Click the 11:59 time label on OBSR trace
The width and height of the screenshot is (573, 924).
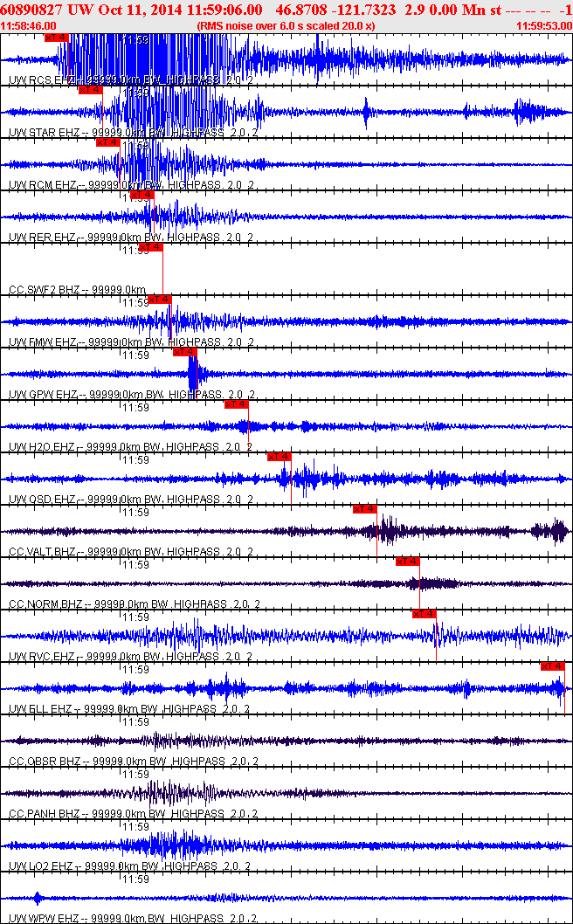coord(135,722)
